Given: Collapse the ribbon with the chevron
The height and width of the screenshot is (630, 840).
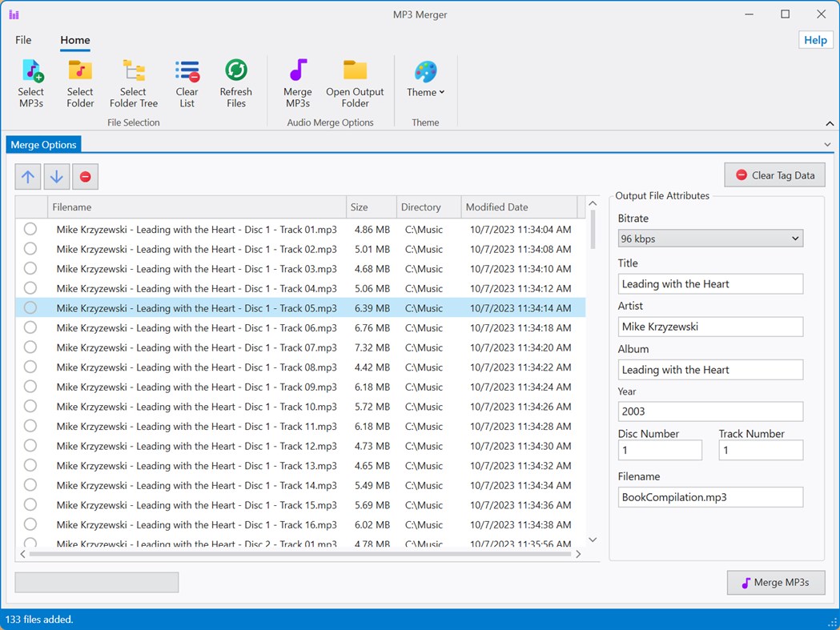Looking at the screenshot, I should tap(830, 122).
